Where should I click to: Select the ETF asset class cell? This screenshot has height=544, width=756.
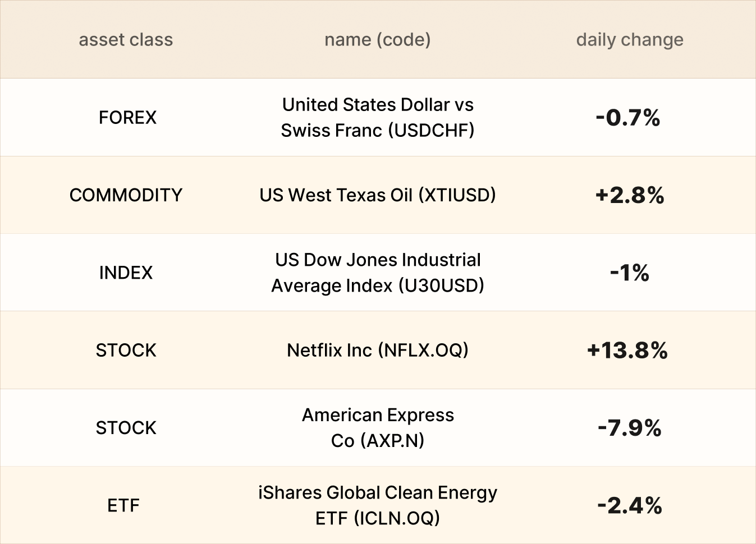coord(123,505)
